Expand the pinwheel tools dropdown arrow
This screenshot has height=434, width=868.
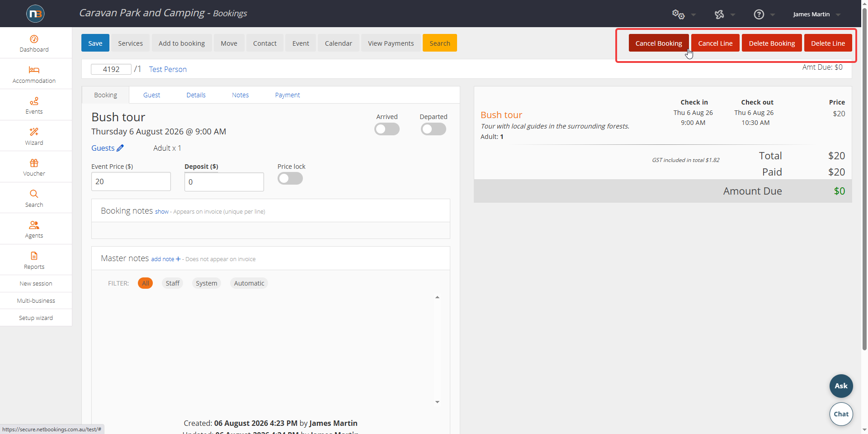click(x=733, y=15)
